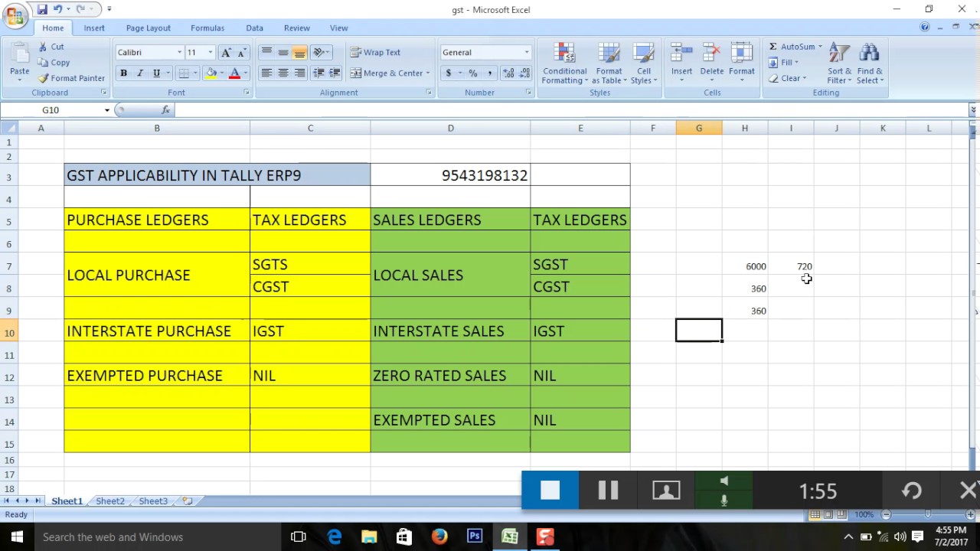Select cell with LOCAL PURCHASE
The image size is (980, 551).
tap(157, 275)
